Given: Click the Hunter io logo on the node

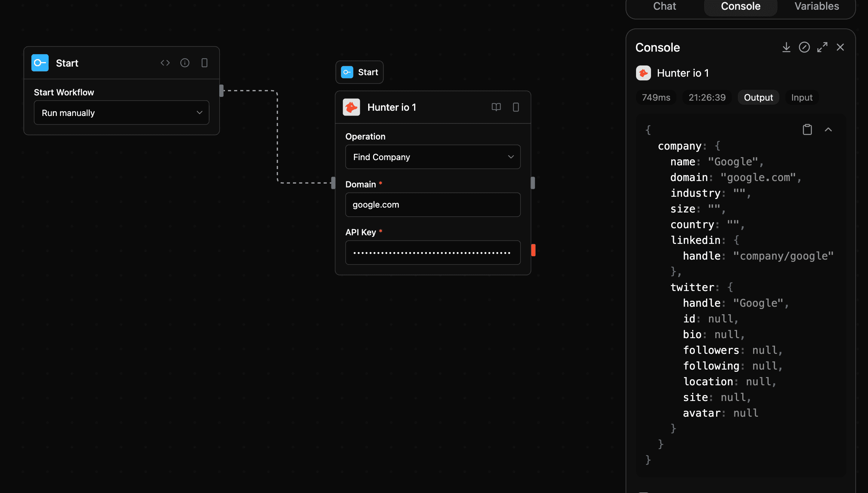Looking at the screenshot, I should 351,107.
